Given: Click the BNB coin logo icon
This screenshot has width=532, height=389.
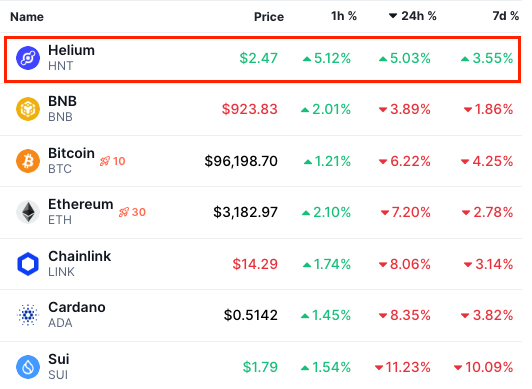Looking at the screenshot, I should click(x=28, y=109).
